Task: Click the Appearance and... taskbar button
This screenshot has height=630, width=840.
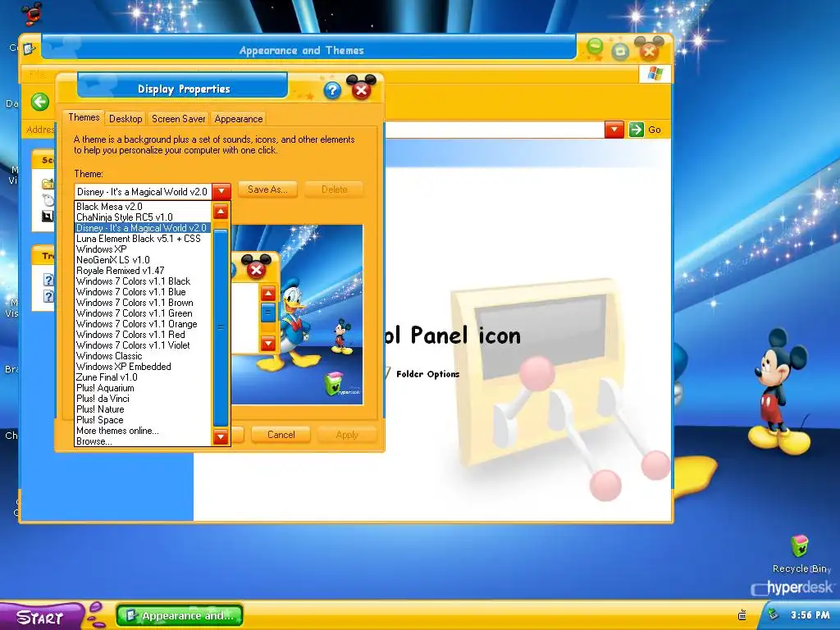Action: coord(180,615)
